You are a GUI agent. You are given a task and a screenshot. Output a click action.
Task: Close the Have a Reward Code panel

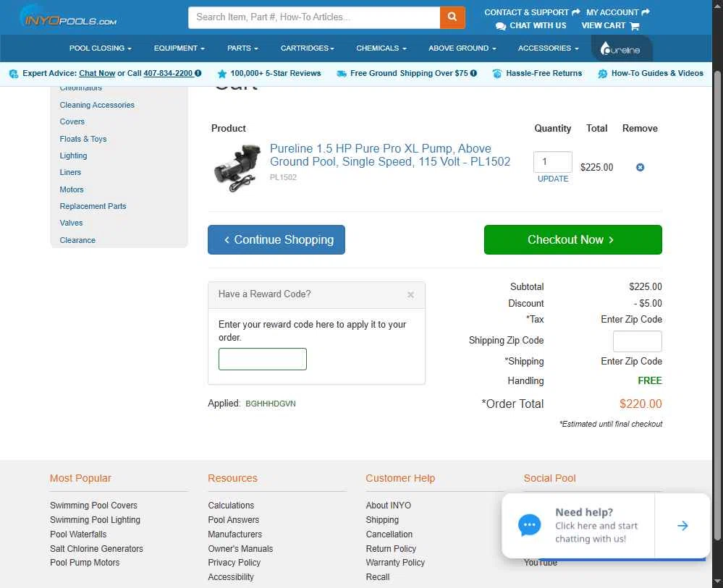(410, 294)
